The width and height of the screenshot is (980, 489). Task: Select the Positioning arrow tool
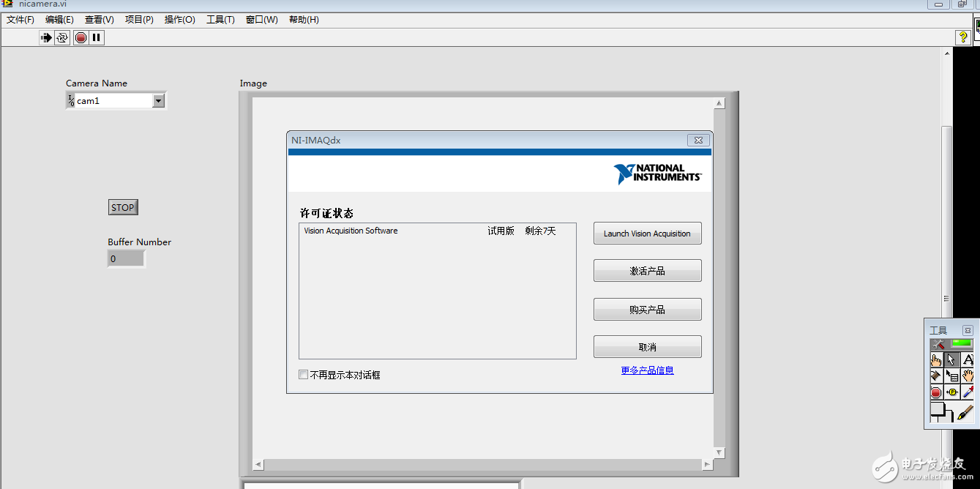click(952, 359)
